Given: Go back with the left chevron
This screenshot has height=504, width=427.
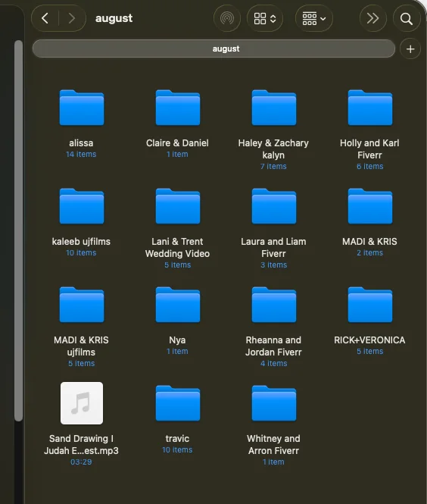Looking at the screenshot, I should pos(45,18).
